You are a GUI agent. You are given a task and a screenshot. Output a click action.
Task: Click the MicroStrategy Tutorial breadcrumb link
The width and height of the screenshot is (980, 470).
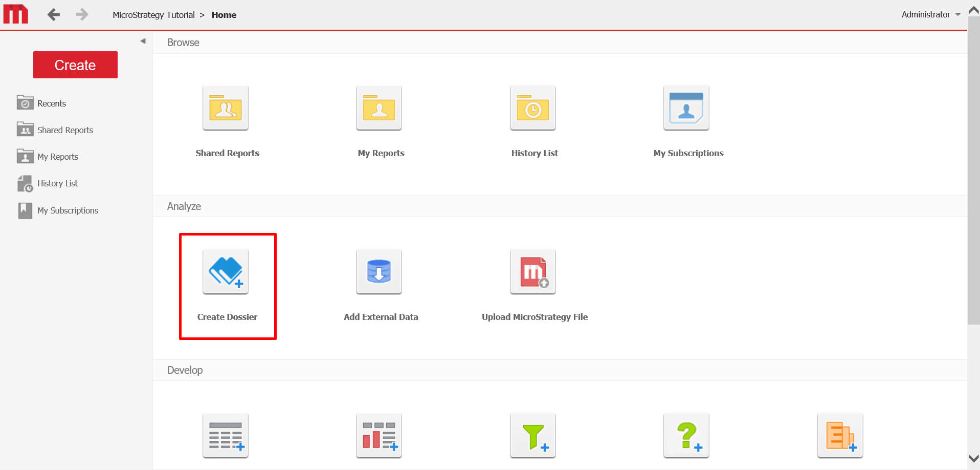pos(153,15)
